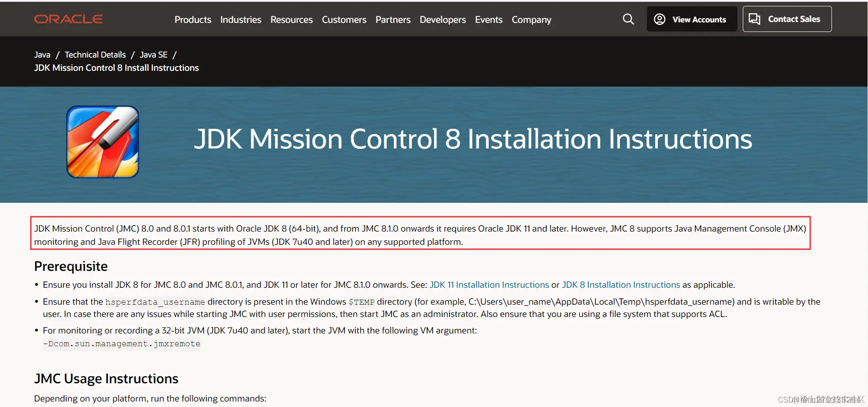
Task: Open the Partners menu
Action: pyautogui.click(x=393, y=20)
